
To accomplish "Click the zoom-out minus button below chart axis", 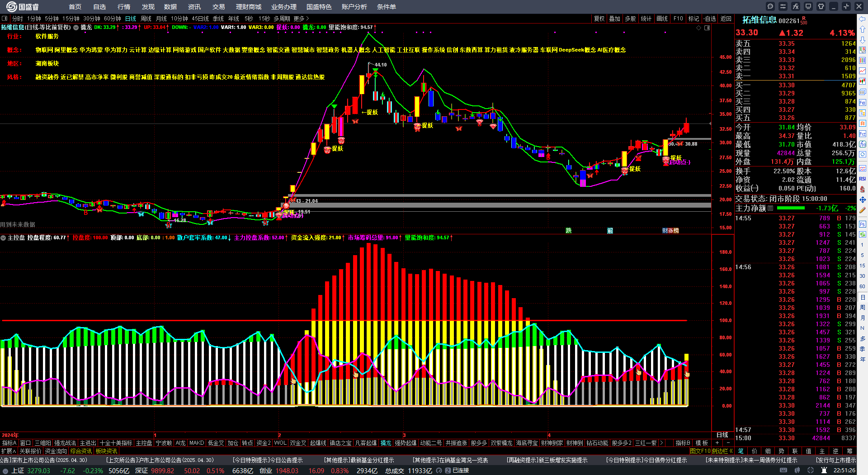I will tap(728, 443).
